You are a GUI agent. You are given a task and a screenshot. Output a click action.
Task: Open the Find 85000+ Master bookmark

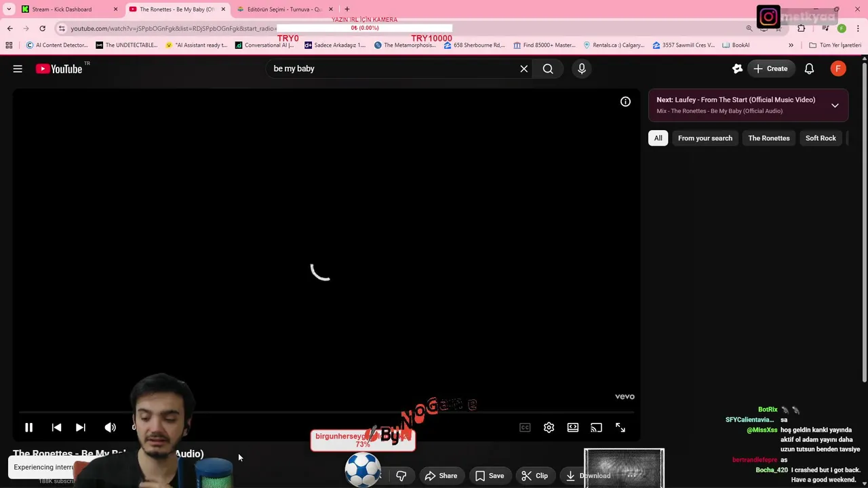click(x=545, y=45)
